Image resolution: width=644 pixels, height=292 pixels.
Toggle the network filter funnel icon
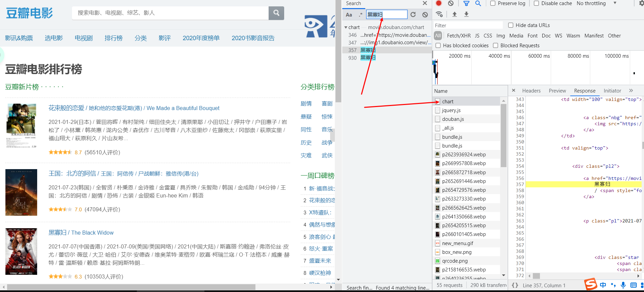click(466, 3)
